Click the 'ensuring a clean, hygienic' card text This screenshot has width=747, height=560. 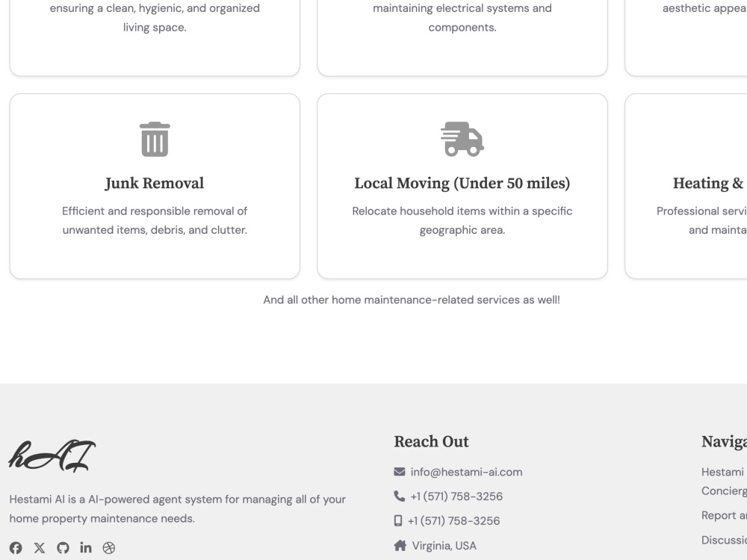(155, 18)
